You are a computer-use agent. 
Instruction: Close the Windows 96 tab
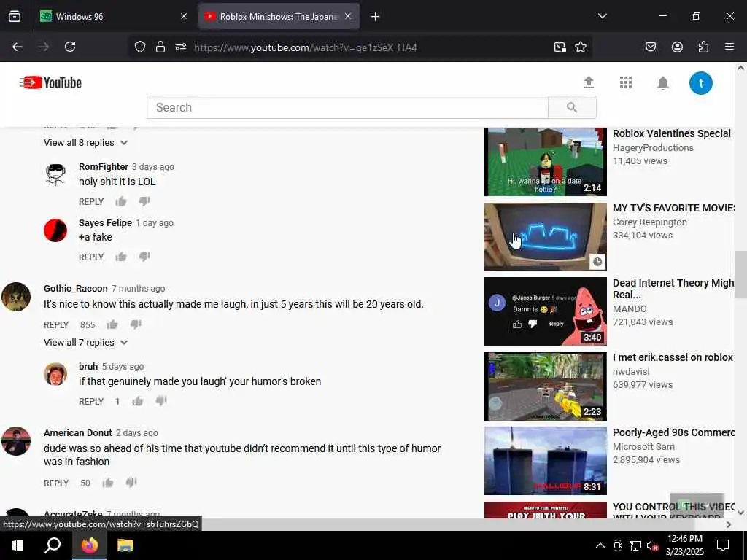[x=184, y=17]
